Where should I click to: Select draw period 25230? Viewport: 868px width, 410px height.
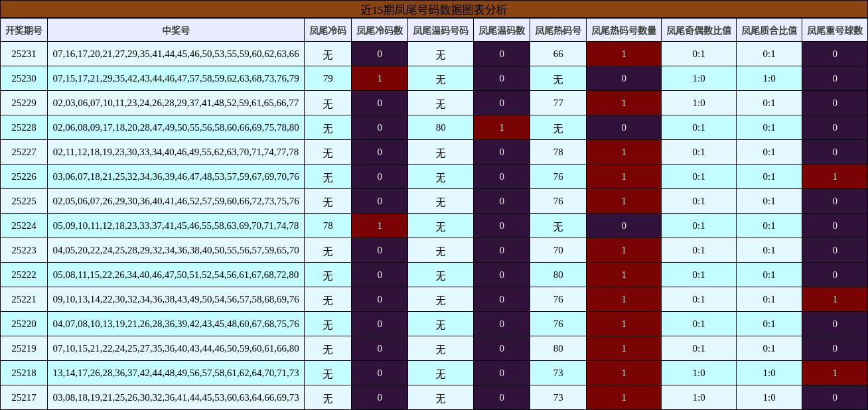pyautogui.click(x=24, y=78)
